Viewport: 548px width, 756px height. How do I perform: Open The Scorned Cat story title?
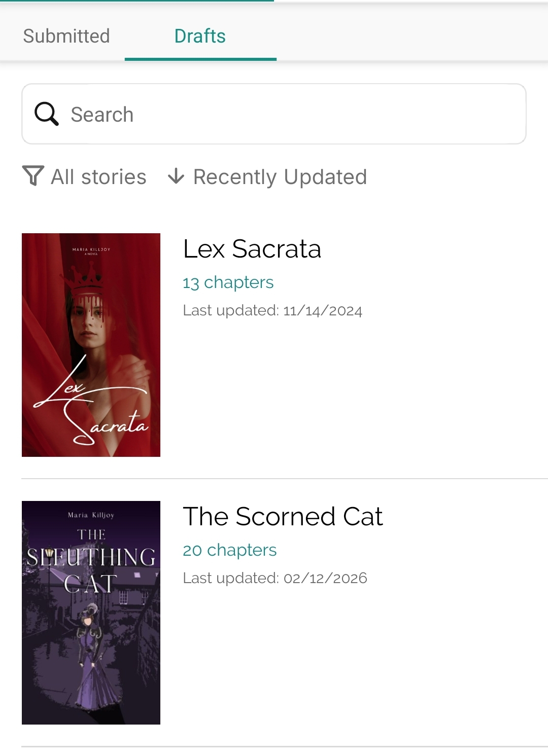[283, 517]
